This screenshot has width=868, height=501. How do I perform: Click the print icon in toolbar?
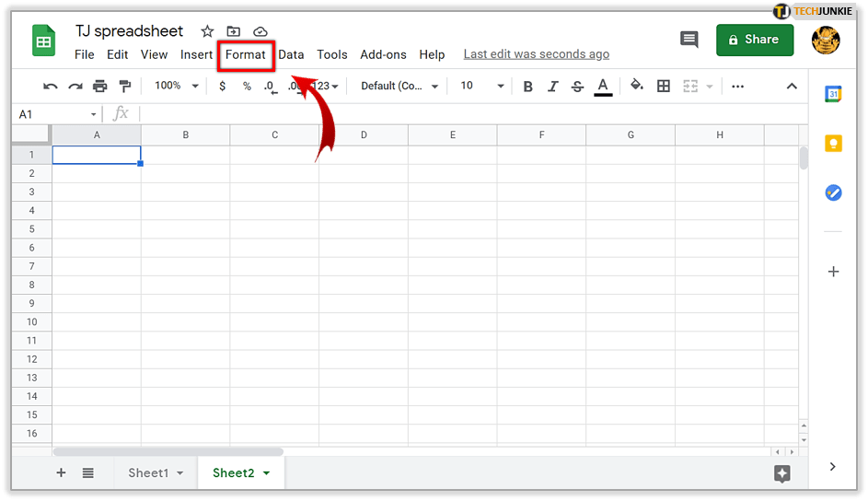tap(99, 87)
